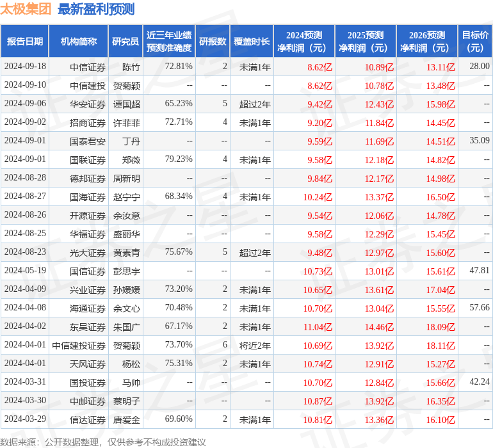Image resolution: width=493 pixels, height=448 pixels.
Task: Click target price 28.00
Action: point(480,67)
